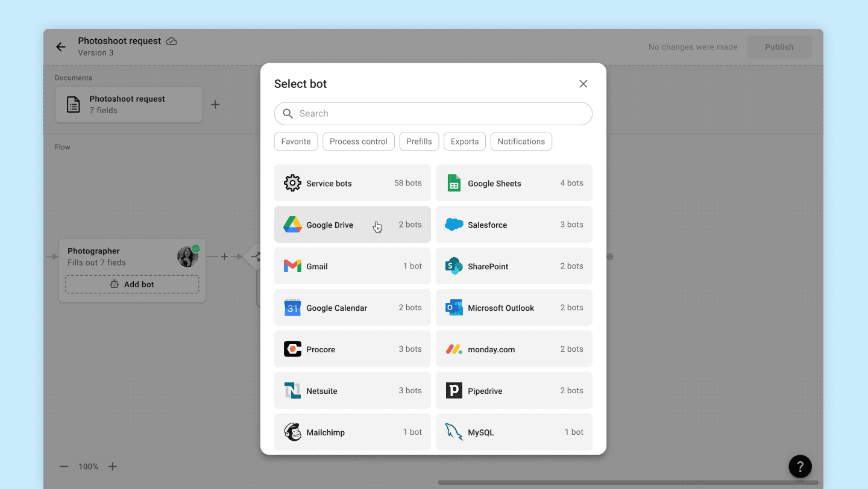Choose the monday.com logo icon
The width and height of the screenshot is (868, 489).
[x=454, y=349]
